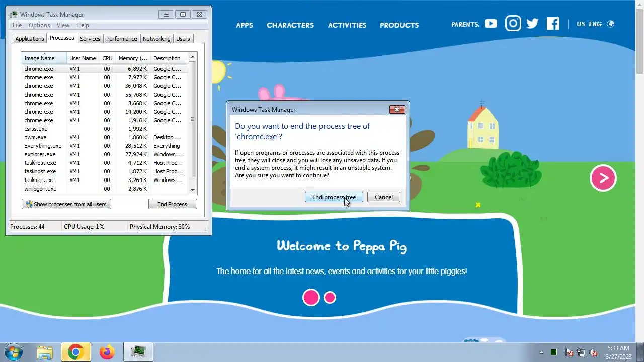Close the confirmation dialog with X

(397, 109)
